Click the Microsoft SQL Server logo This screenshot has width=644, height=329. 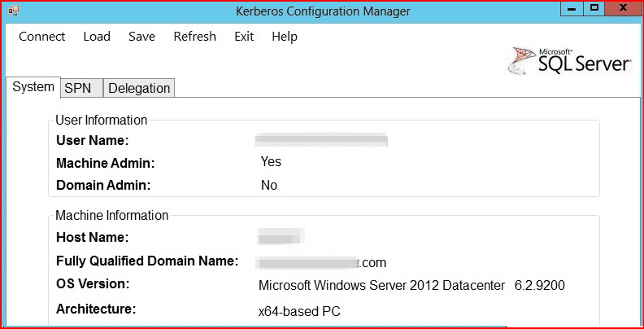click(570, 59)
